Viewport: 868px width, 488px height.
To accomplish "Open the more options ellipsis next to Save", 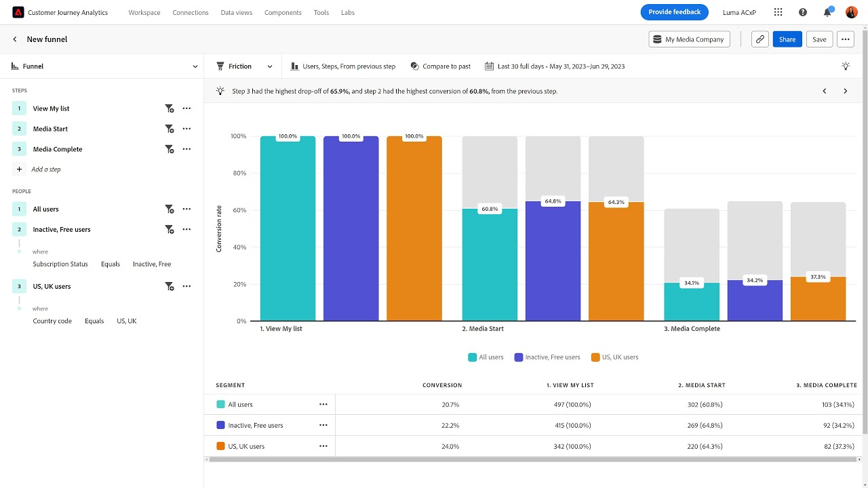I will click(846, 39).
